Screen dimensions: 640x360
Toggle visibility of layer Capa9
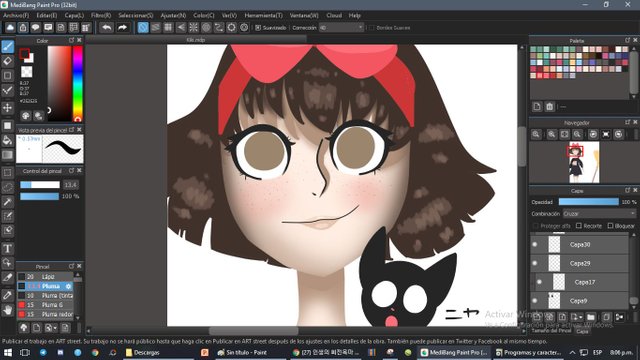(535, 301)
